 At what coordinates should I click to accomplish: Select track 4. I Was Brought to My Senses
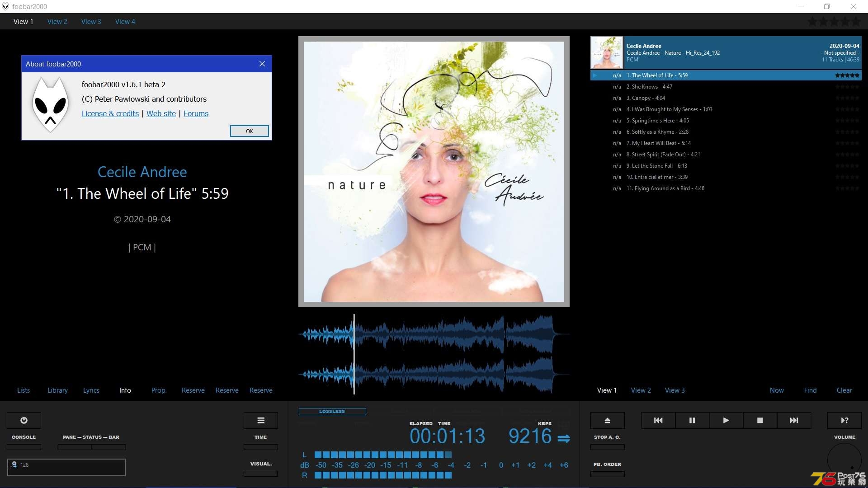pos(726,109)
